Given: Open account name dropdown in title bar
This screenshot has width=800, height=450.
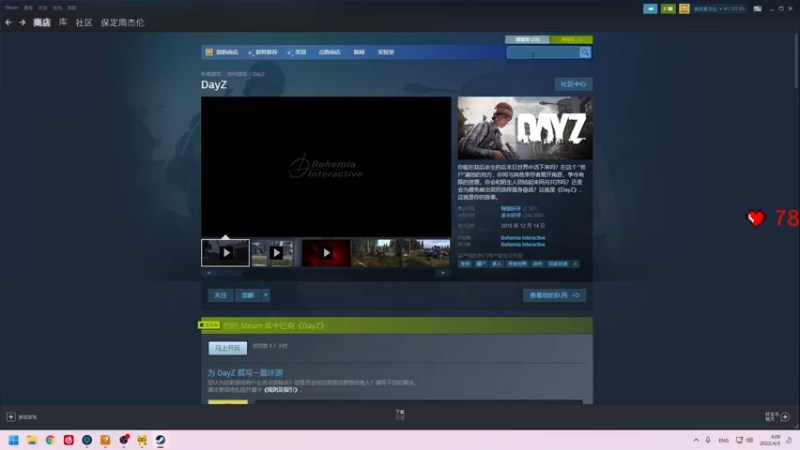Looking at the screenshot, I should click(718, 9).
